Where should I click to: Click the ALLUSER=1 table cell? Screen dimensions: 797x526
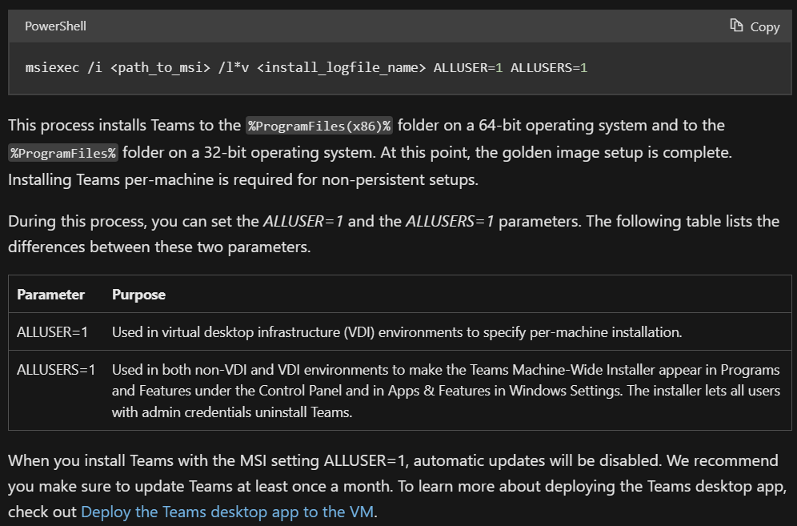(x=53, y=331)
